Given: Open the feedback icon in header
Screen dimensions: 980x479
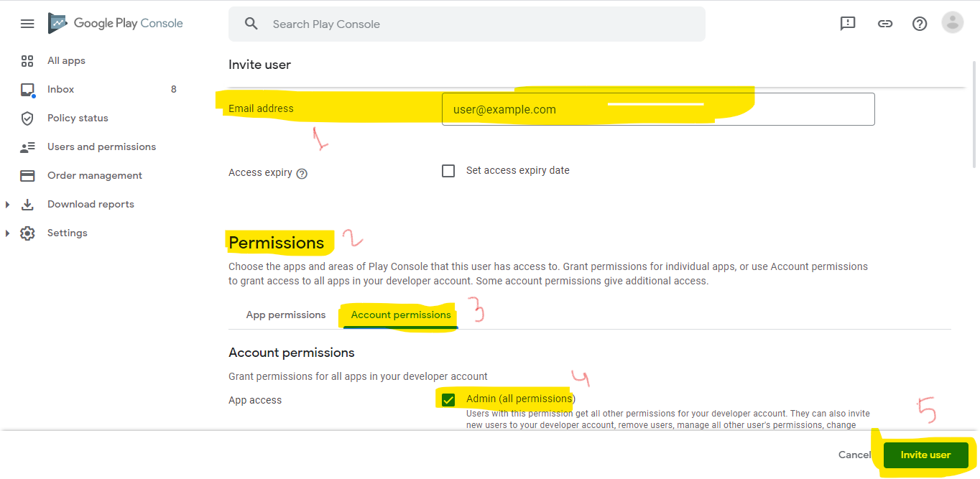Looking at the screenshot, I should tap(848, 24).
